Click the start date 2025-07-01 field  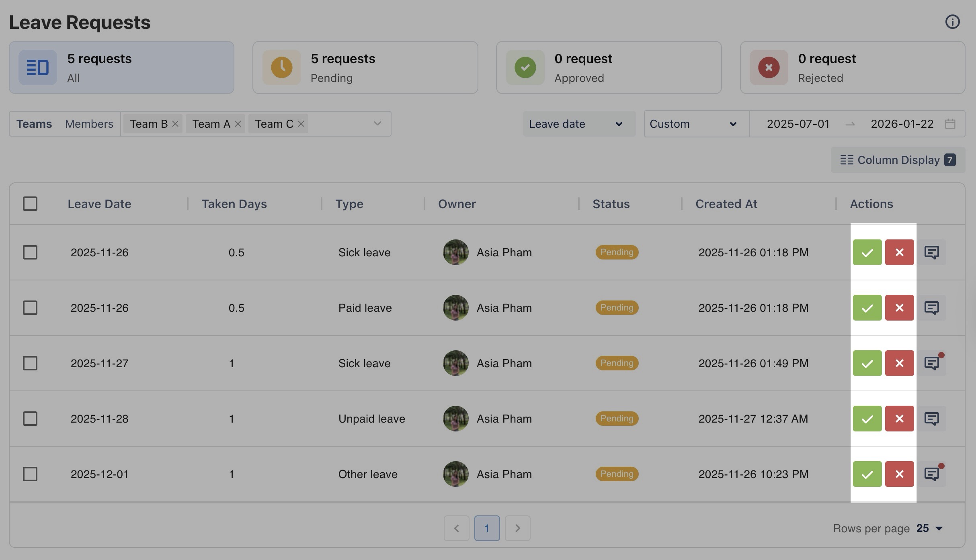point(798,124)
